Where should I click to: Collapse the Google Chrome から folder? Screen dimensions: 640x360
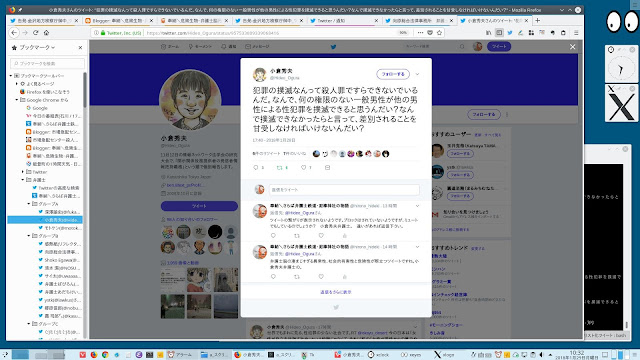[x=17, y=100]
